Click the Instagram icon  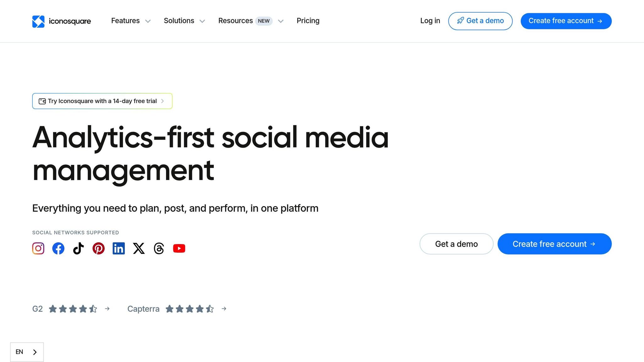point(38,248)
